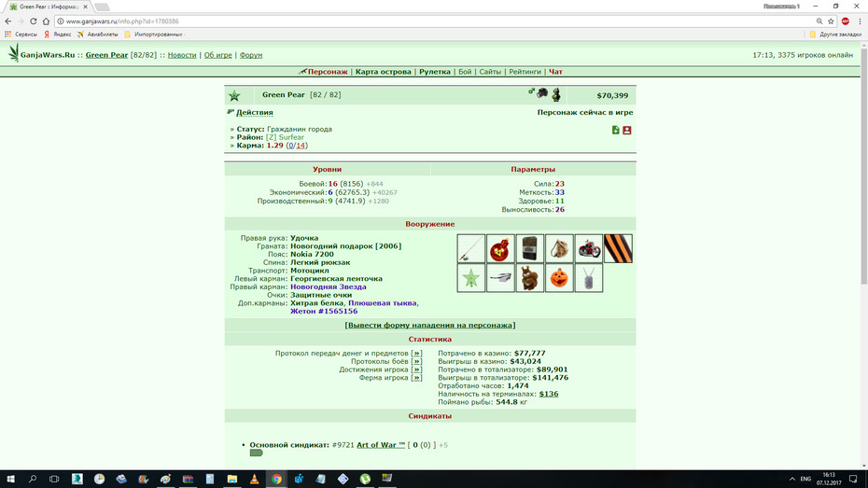The height and width of the screenshot is (488, 868).
Task: Click the $136 terminal cash link
Action: click(549, 394)
